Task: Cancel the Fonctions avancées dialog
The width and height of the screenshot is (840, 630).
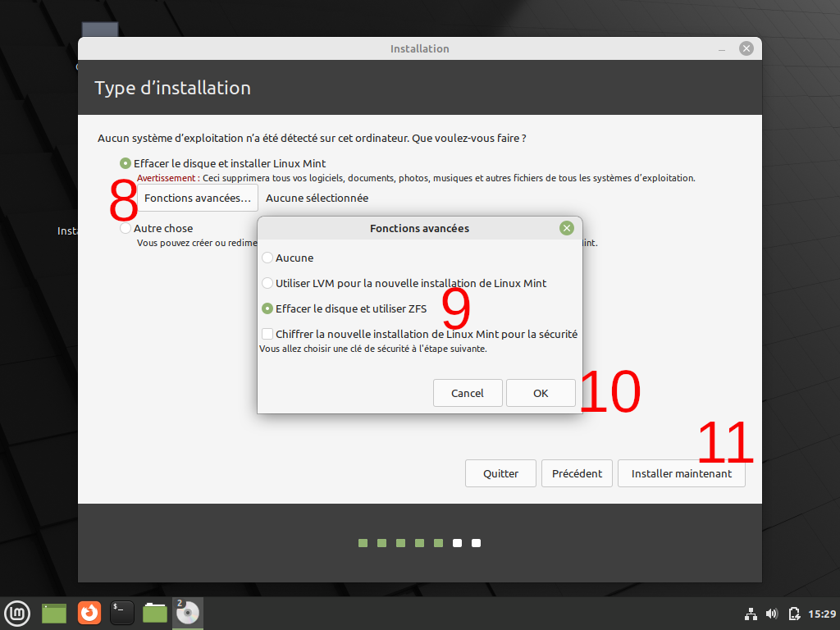Action: 468,393
